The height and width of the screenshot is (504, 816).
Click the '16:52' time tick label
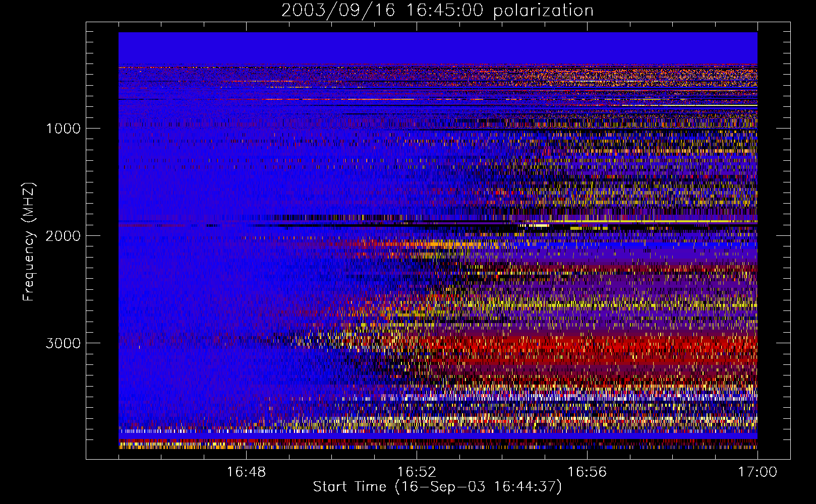[417, 472]
